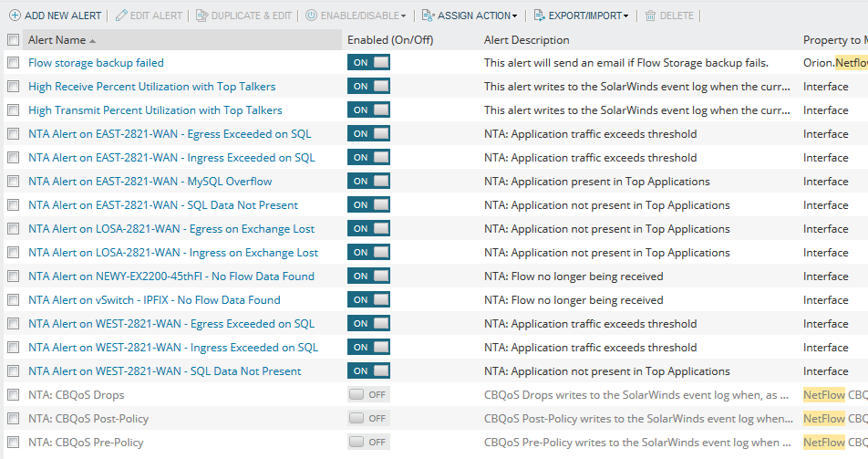
Task: Open NTA Alert on vSwitch IPFIX link
Action: tap(154, 300)
